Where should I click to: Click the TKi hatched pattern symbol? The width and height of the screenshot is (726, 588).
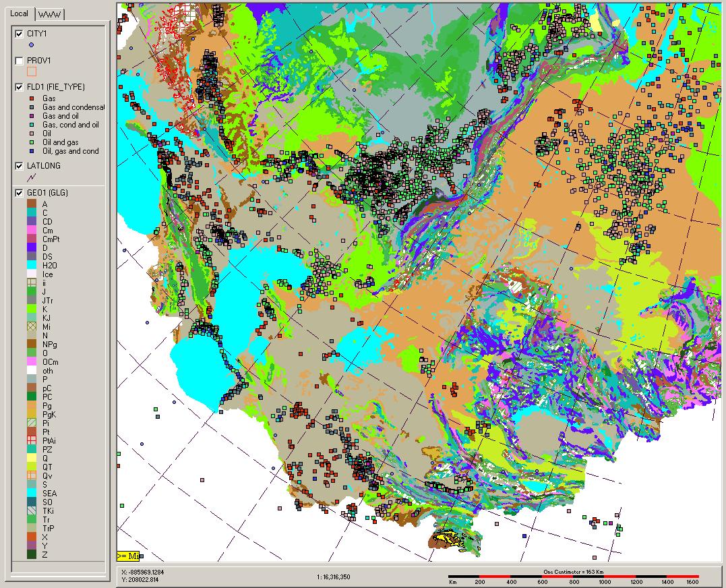click(31, 510)
